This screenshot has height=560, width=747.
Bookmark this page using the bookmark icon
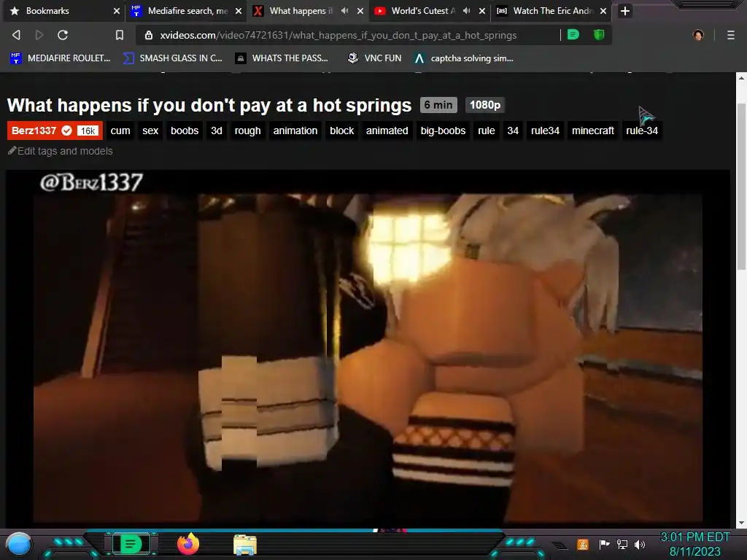coord(120,35)
